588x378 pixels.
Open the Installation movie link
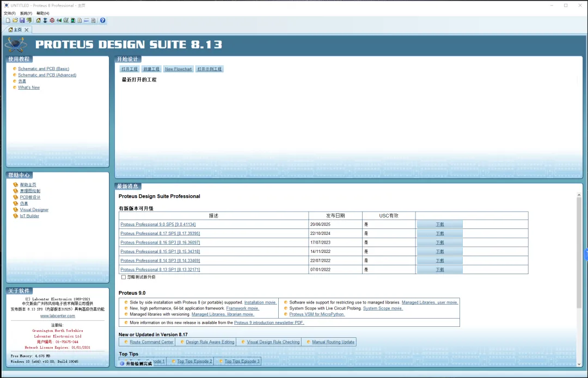260,302
